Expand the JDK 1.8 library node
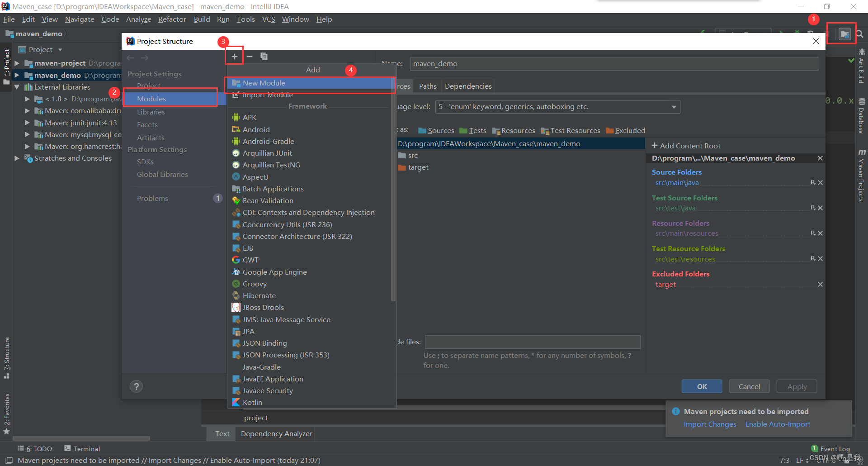 [27, 99]
